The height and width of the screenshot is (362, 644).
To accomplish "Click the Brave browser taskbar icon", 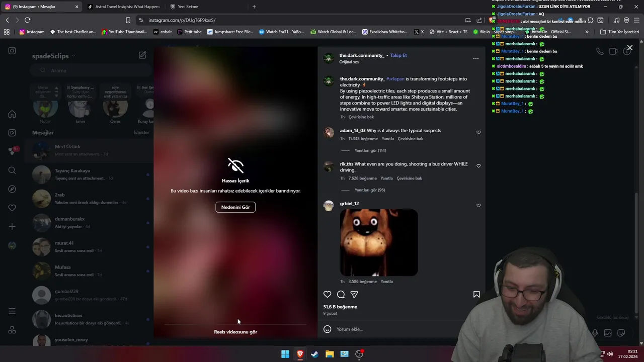I will 300,354.
